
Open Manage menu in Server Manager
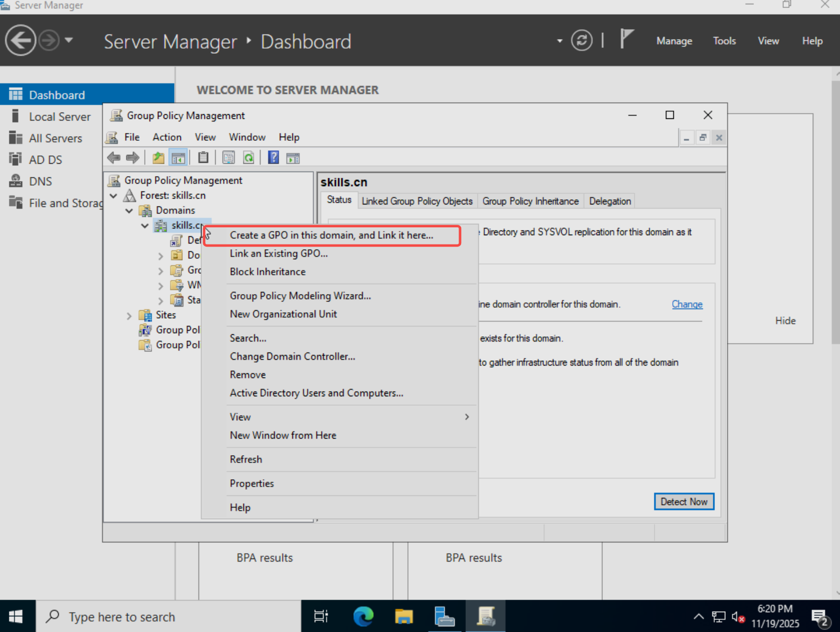point(674,41)
